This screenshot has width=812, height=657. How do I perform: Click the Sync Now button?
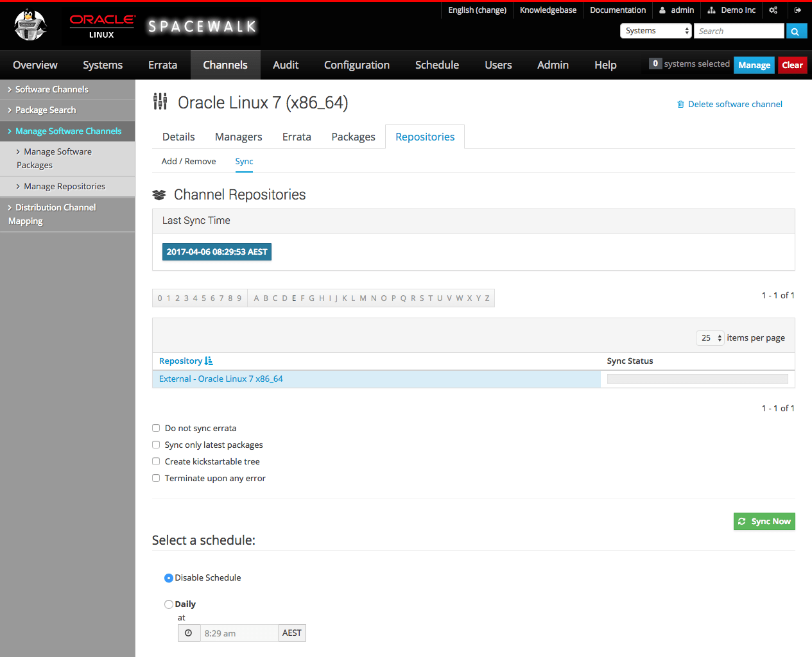[x=764, y=522]
